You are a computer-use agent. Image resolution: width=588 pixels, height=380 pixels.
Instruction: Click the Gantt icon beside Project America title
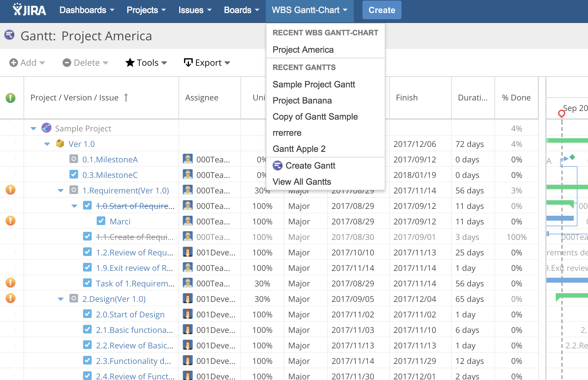pyautogui.click(x=9, y=35)
